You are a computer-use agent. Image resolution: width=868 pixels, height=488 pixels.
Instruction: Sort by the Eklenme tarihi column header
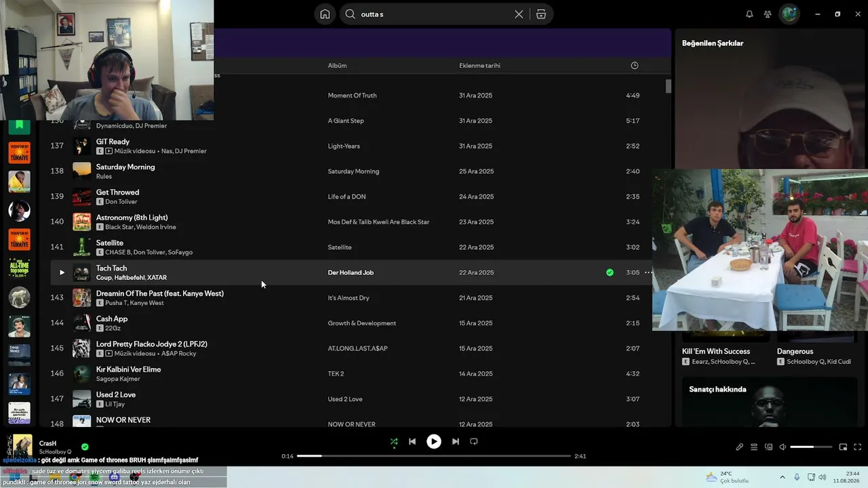[x=479, y=66]
